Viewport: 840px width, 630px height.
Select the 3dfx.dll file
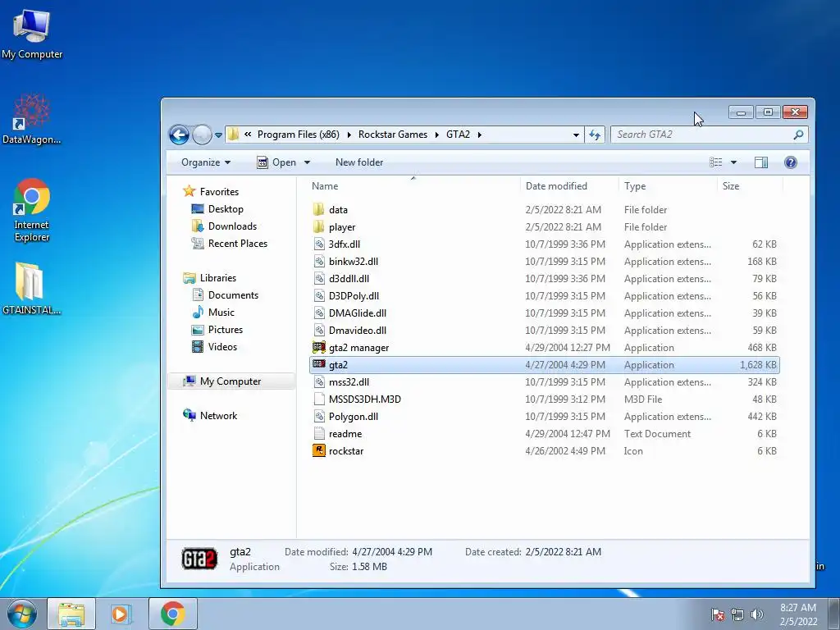(x=545, y=244)
